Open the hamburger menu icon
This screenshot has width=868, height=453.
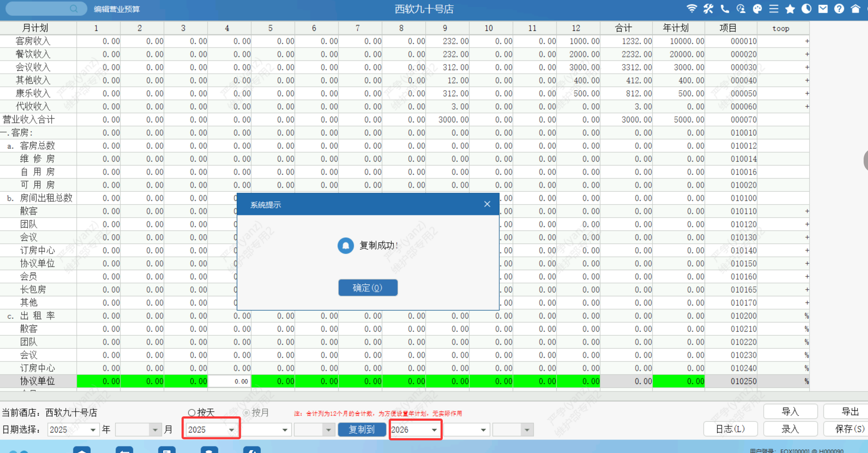774,9
